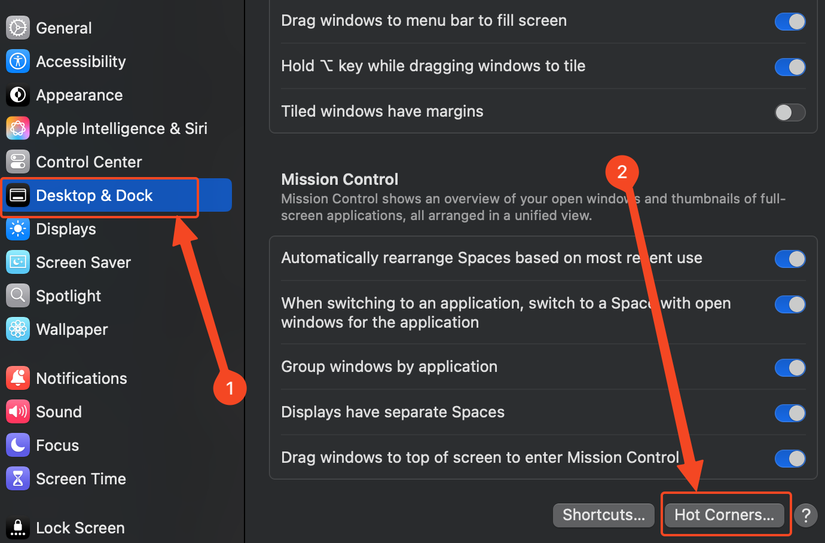Click the Control Center icon
This screenshot has height=543, width=825.
(18, 162)
